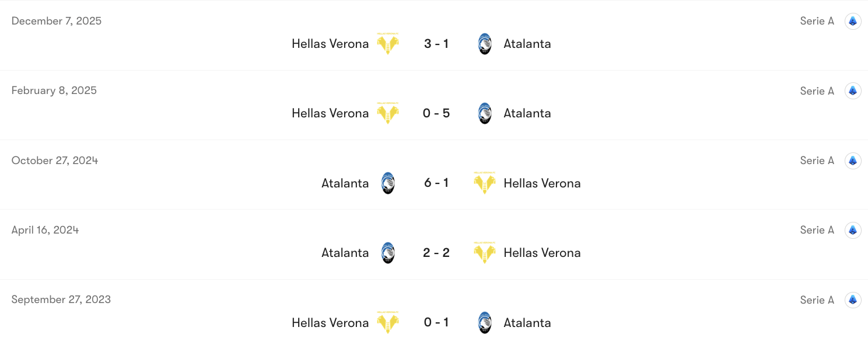868x341 pixels.
Task: Click the Serie A badge next to February 8 match
Action: point(852,91)
